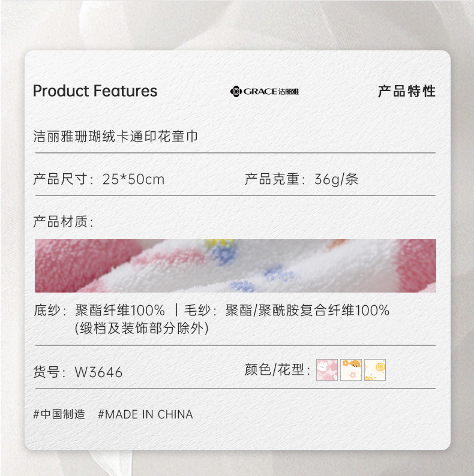Click the 产品特性 heading
Viewport: 474px width, 476px height.
(x=407, y=91)
